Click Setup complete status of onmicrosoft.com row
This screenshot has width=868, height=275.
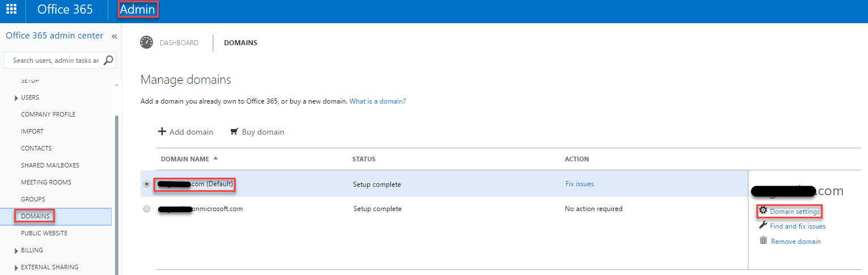click(x=377, y=209)
